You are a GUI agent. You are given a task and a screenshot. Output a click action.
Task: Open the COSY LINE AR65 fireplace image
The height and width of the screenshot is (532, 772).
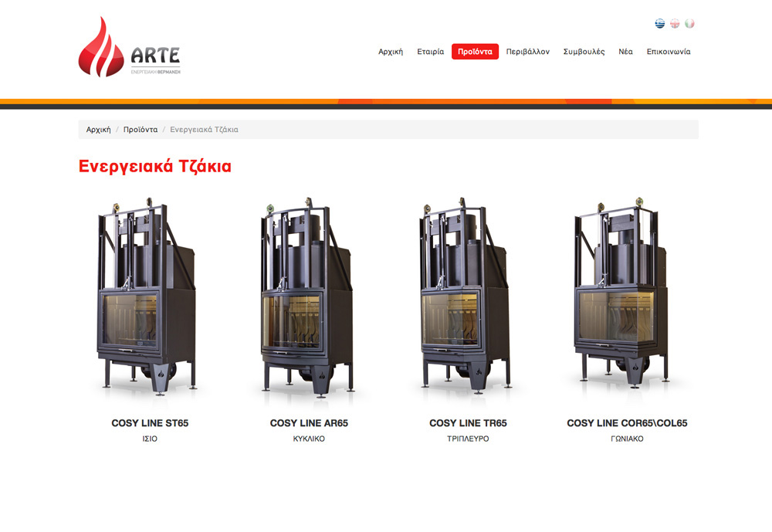pos(309,297)
